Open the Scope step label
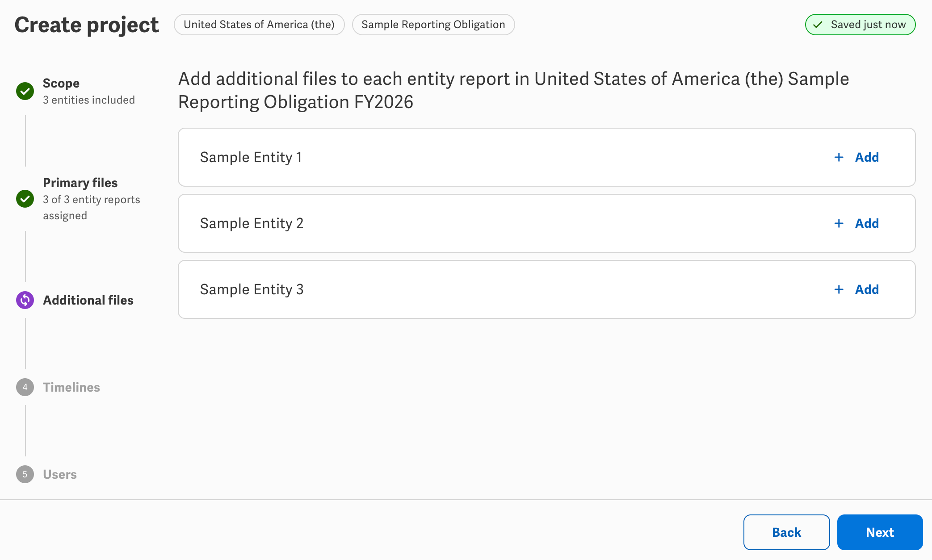The width and height of the screenshot is (932, 560). (x=61, y=83)
